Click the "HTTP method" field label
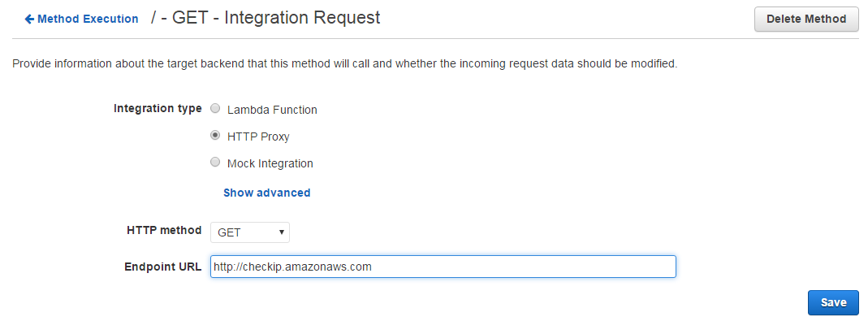 [164, 230]
